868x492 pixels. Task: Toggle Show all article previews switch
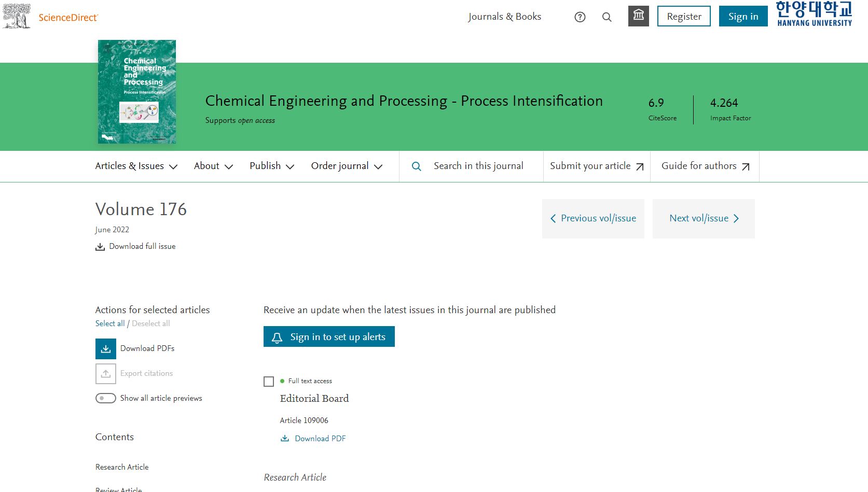(106, 398)
